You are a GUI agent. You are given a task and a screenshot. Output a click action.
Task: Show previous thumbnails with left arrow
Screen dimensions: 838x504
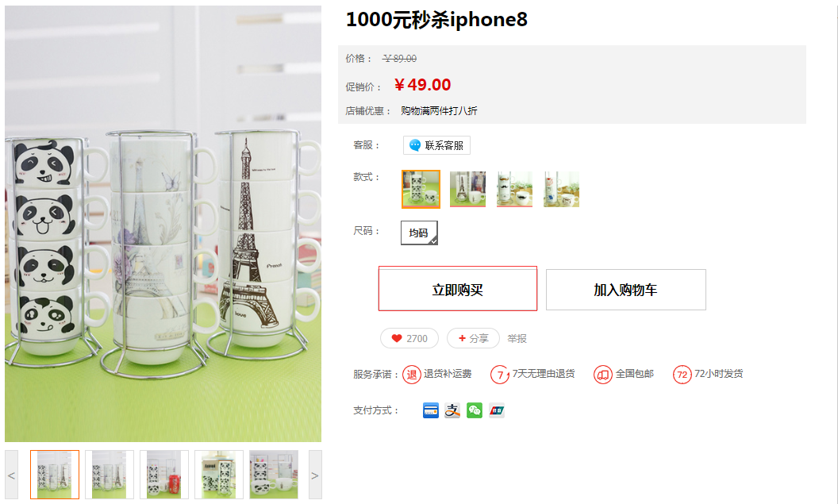pos(11,475)
